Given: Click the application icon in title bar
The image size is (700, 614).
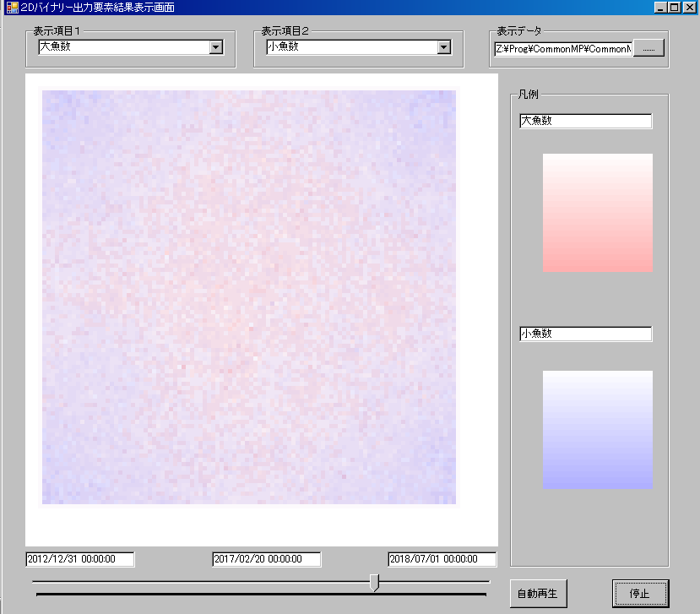Looking at the screenshot, I should pos(13,8).
